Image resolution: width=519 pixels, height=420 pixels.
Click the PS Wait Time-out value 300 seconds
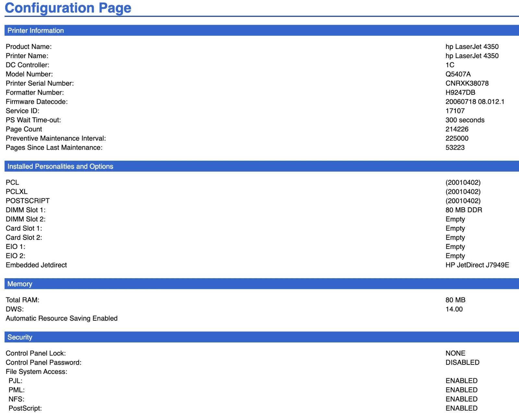pyautogui.click(x=465, y=120)
